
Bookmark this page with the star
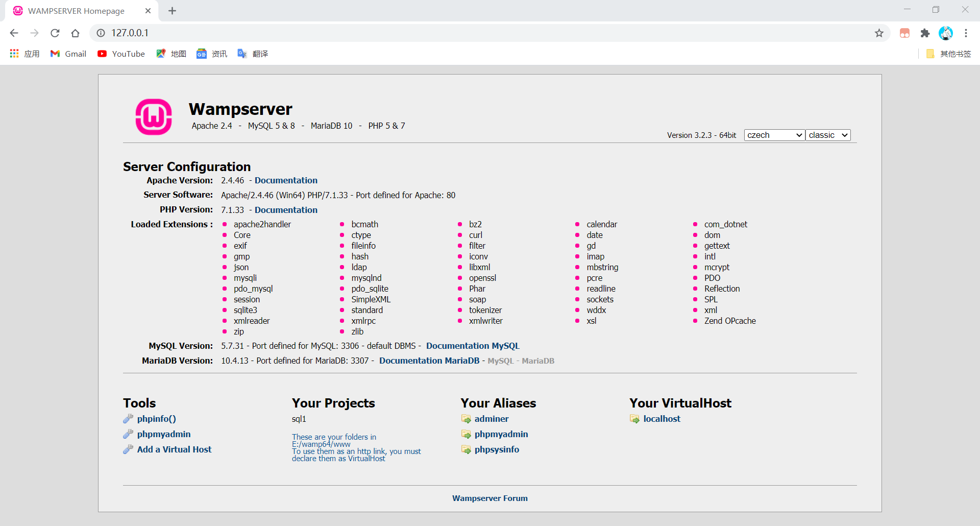[879, 33]
